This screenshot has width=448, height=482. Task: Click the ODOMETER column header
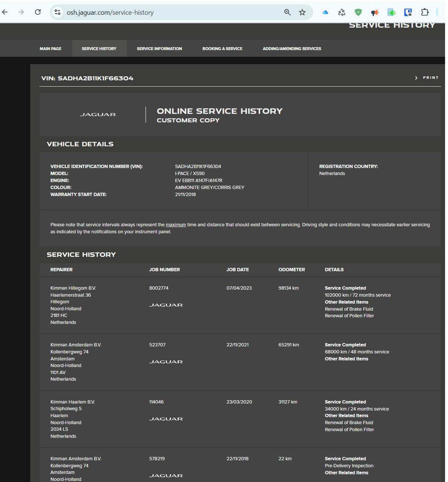coord(292,270)
